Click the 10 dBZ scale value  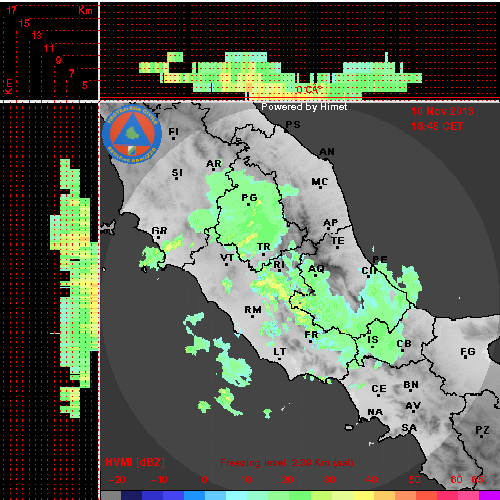pyautogui.click(x=246, y=480)
